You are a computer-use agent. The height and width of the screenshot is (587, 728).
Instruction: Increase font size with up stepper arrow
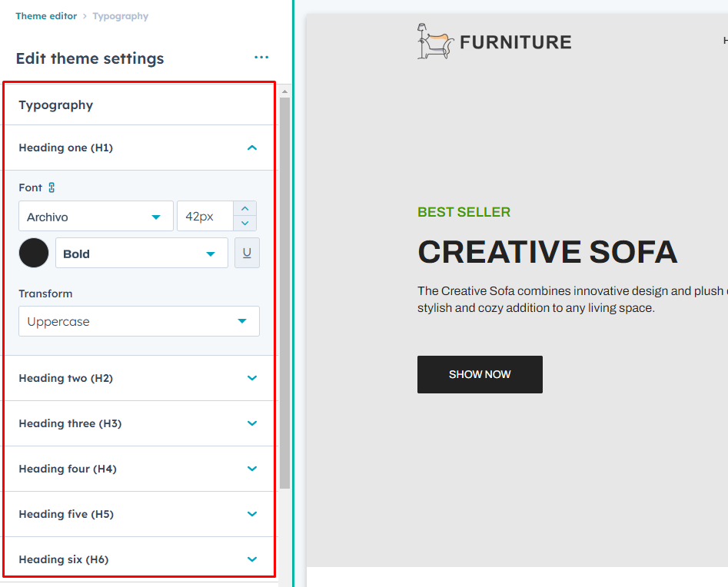(x=244, y=209)
